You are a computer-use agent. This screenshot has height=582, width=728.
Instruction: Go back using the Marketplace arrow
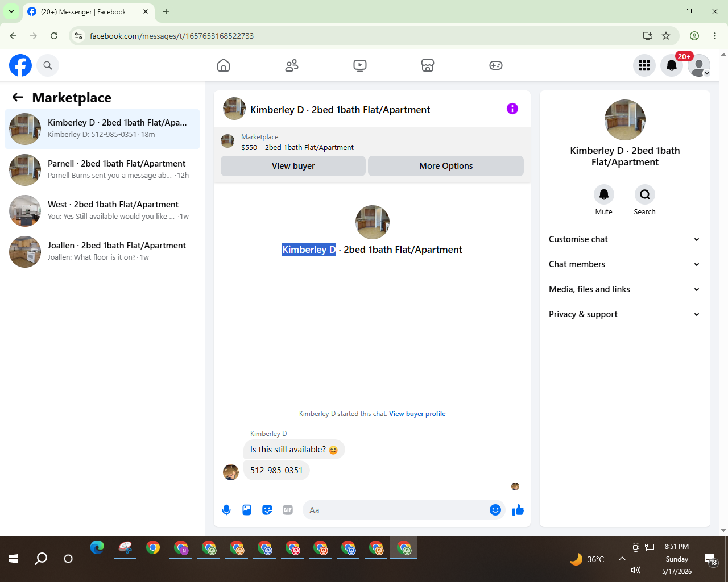(18, 97)
